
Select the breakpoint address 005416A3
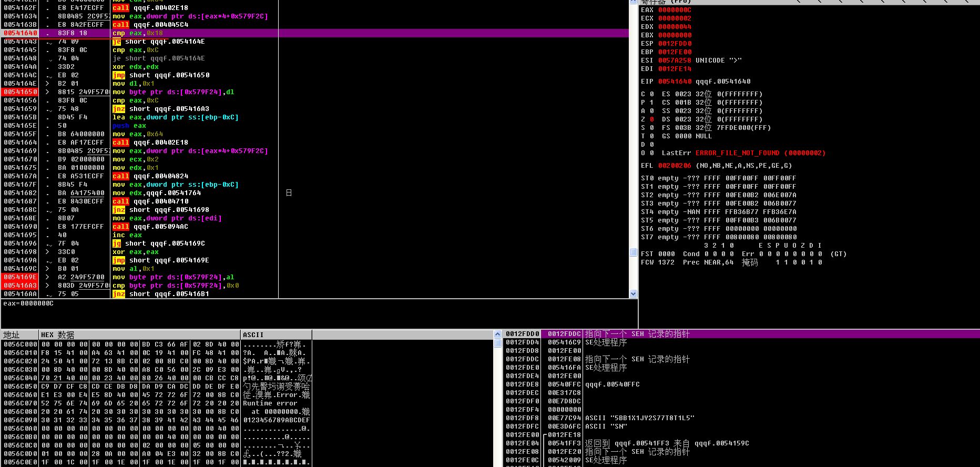(x=21, y=286)
